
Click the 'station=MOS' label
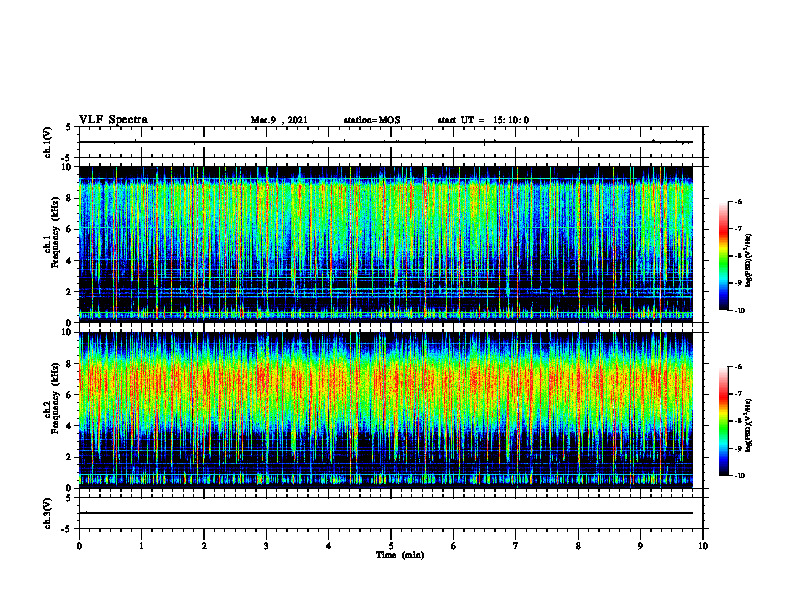(x=372, y=120)
